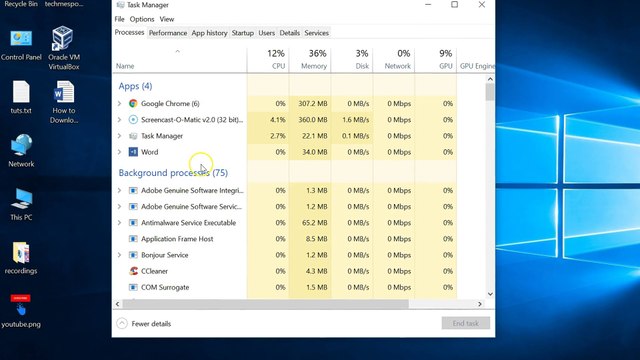Image resolution: width=640 pixels, height=360 pixels.
Task: Select the Oracle VM VirtualBox desktop icon
Action: (x=64, y=48)
